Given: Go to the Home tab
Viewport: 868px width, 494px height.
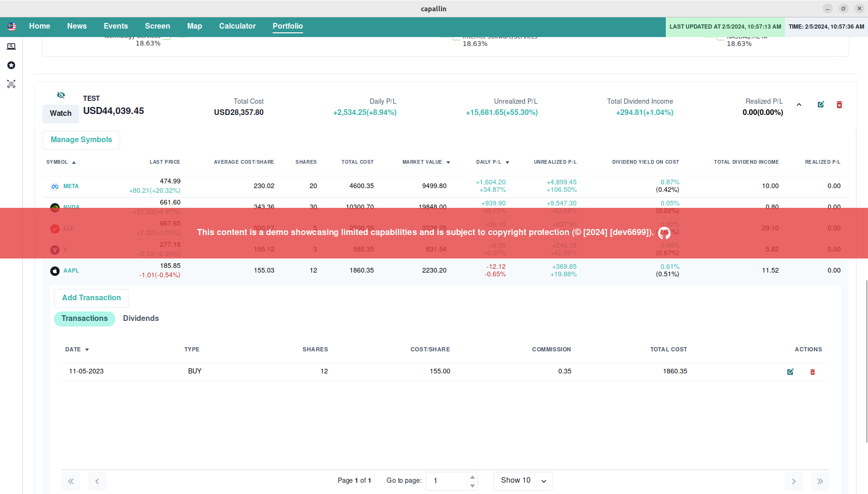Looking at the screenshot, I should pyautogui.click(x=39, y=26).
